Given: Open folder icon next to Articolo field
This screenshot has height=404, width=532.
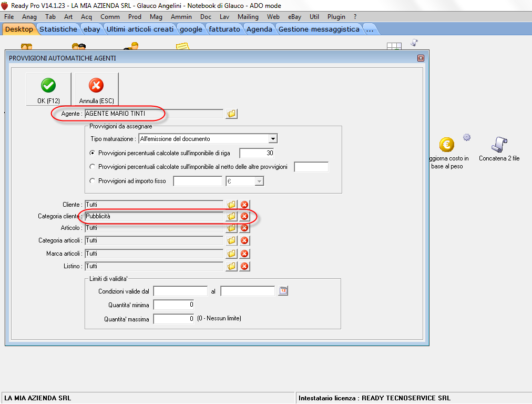Looking at the screenshot, I should (231, 228).
